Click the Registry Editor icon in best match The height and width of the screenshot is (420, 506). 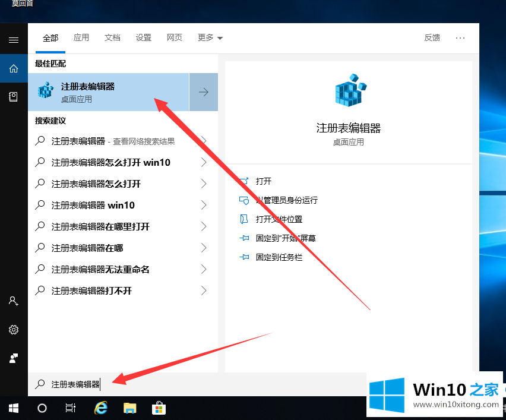[x=46, y=90]
